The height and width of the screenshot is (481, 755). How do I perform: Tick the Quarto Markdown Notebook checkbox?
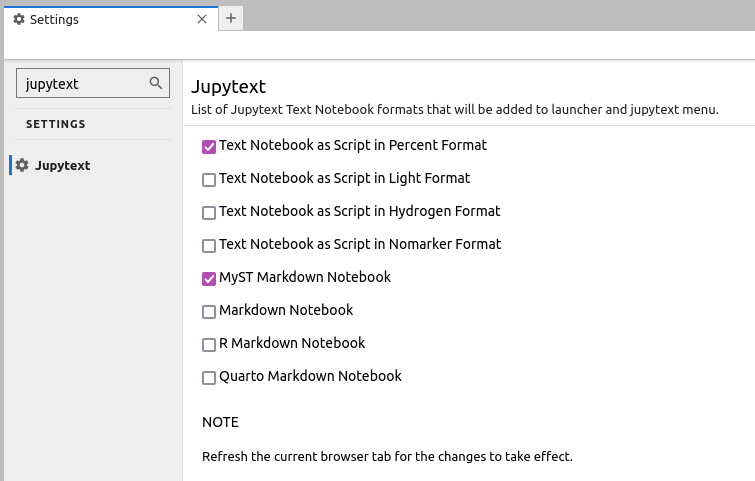208,377
